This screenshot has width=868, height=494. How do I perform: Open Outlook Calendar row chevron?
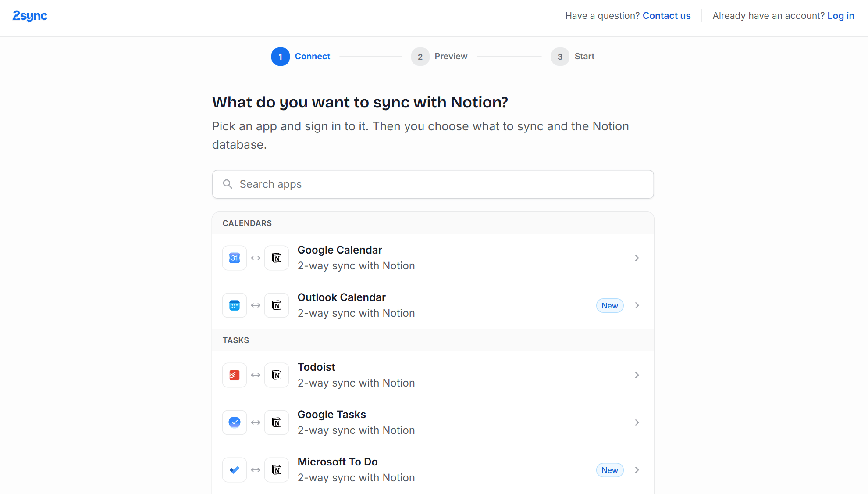point(637,305)
